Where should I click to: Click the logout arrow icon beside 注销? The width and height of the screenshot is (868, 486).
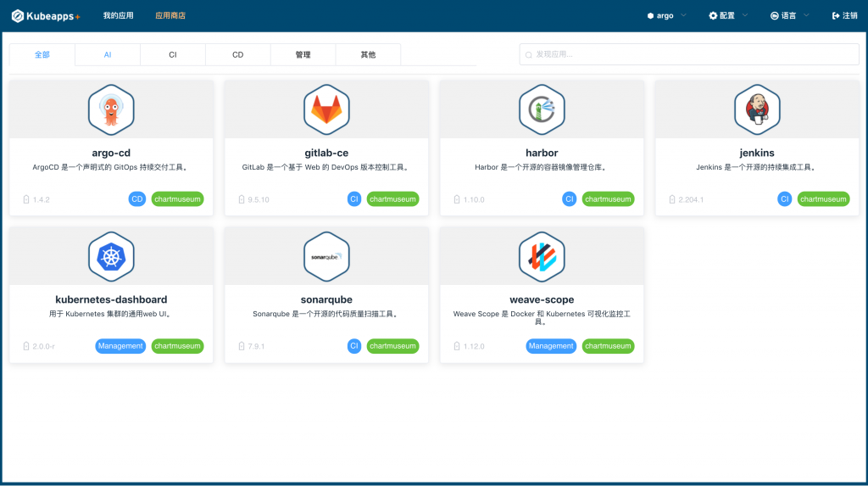click(x=836, y=15)
